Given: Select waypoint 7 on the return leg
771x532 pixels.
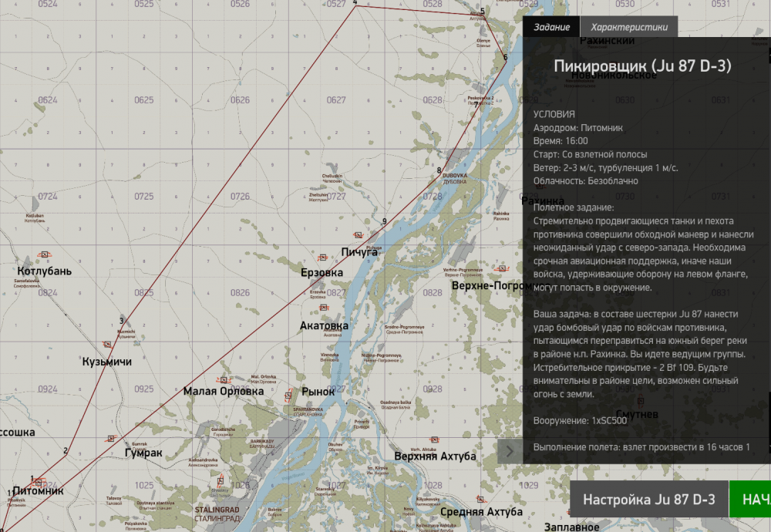Looking at the screenshot, I should (x=476, y=105).
